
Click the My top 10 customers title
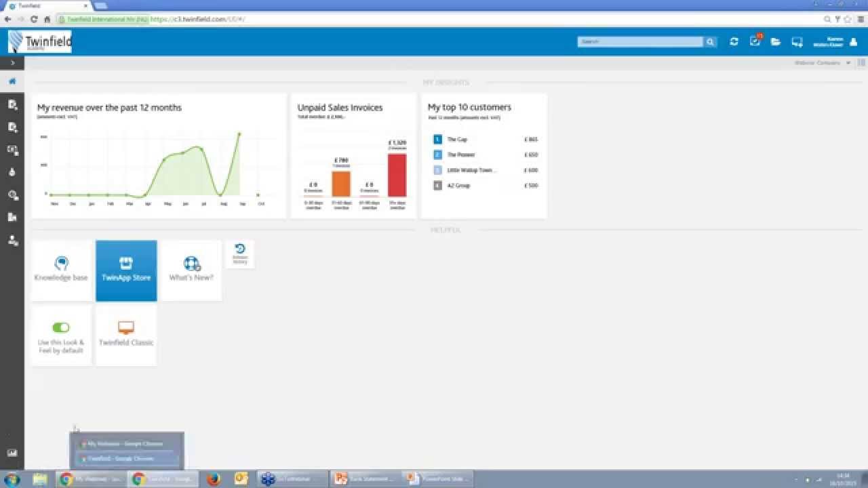[469, 107]
